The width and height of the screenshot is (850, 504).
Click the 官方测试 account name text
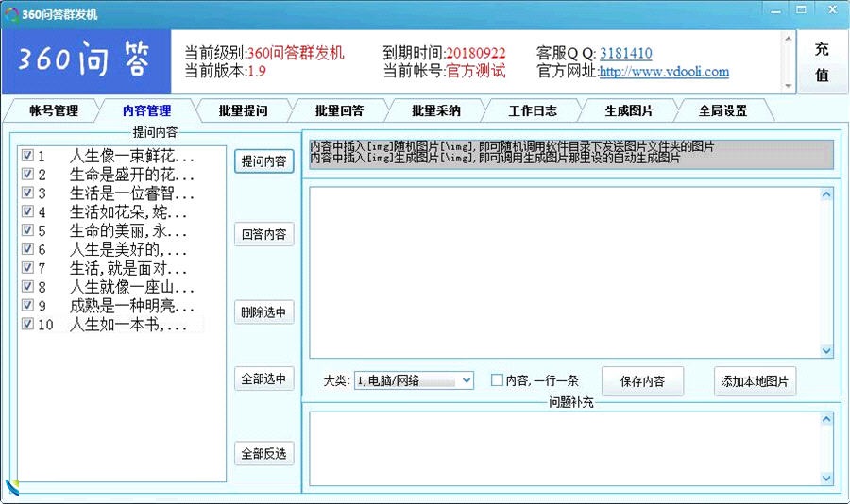[x=475, y=71]
